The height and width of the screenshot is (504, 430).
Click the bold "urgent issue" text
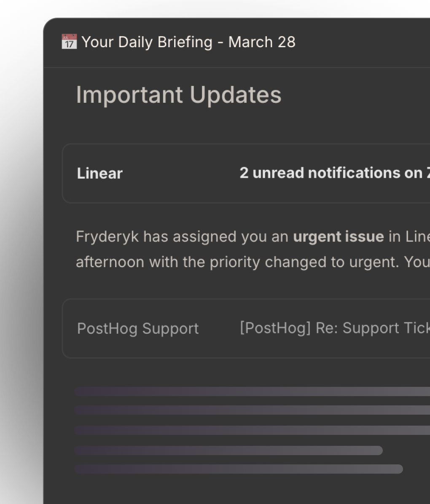click(x=339, y=237)
